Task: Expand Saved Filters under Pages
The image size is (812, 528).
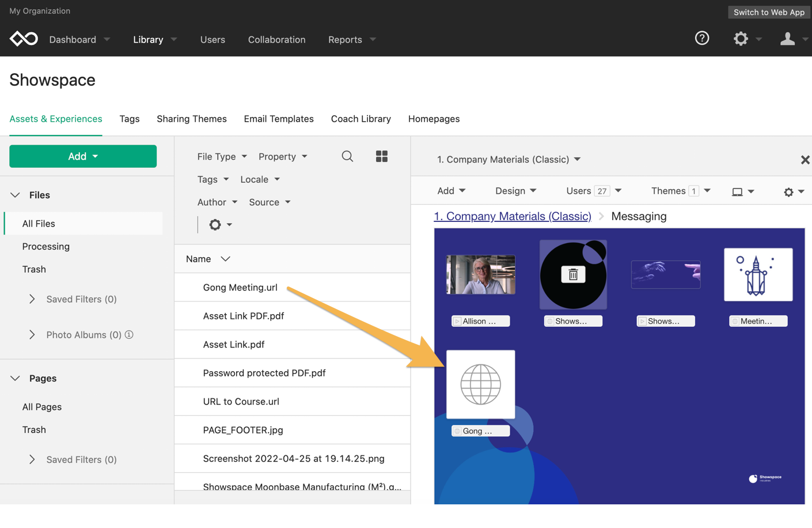Action: pos(32,459)
